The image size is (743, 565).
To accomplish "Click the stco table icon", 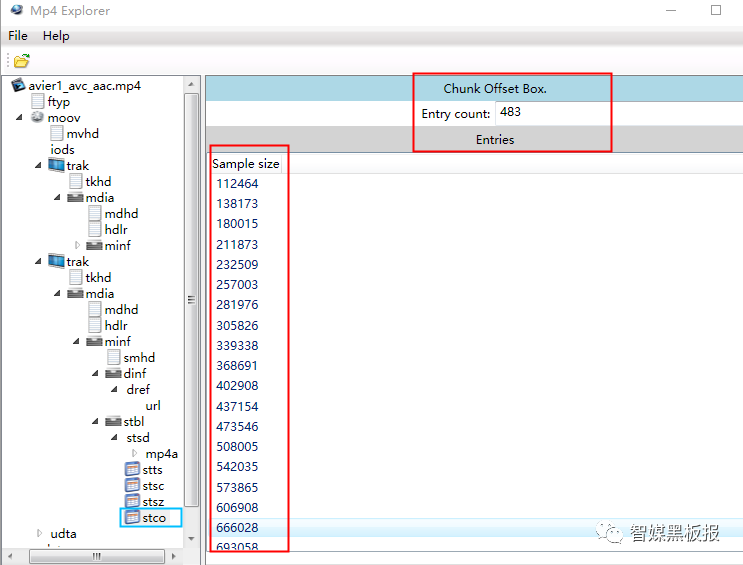I will click(x=132, y=517).
